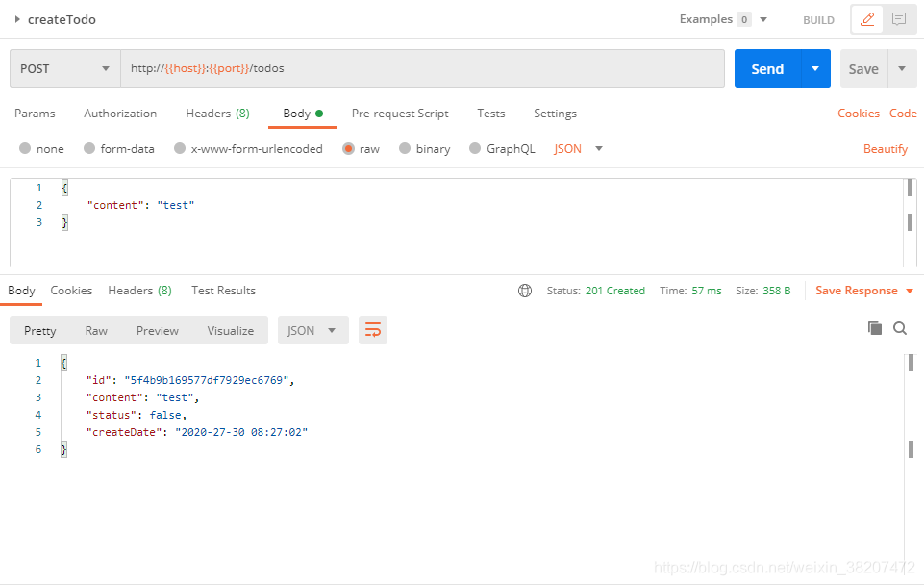Open the editor pencil icon near BUILD
This screenshot has width=924, height=585.
(866, 19)
